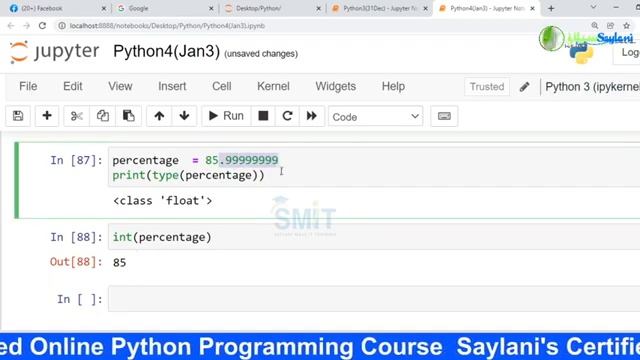Rename notebook title Python4(Jan3)

pos(167,52)
